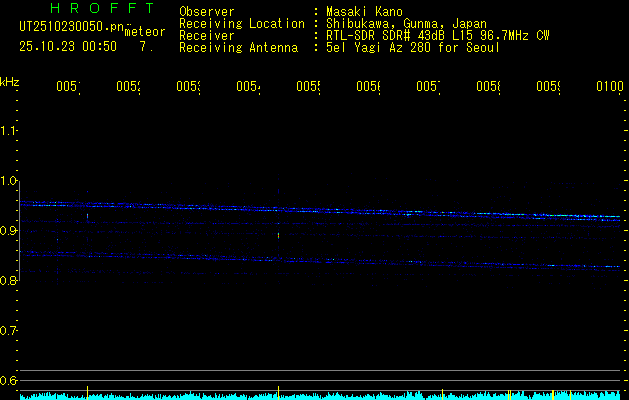The height and width of the screenshot is (400, 629).
Task: Click the 0.8 kHz frequency axis label
Action: coord(8,281)
